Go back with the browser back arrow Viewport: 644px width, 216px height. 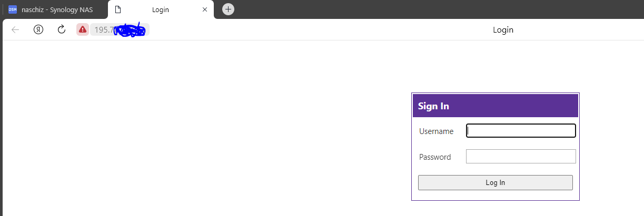(15, 30)
